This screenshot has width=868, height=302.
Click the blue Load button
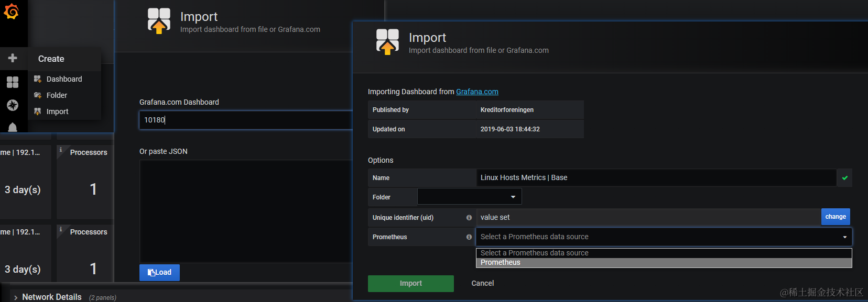(x=159, y=273)
